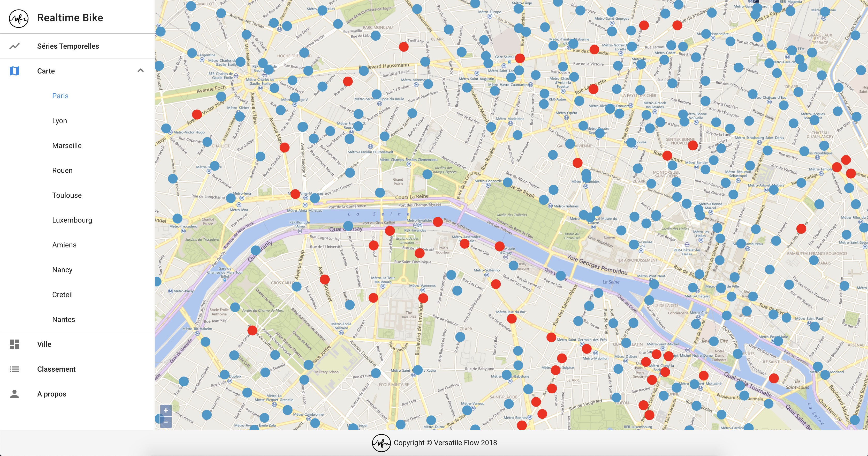Open the Ville menu item
The image size is (868, 456).
tap(44, 344)
